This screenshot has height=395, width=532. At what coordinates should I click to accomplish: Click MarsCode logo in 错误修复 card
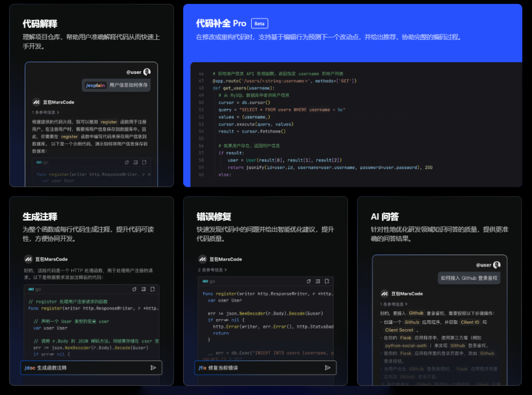pyautogui.click(x=202, y=259)
